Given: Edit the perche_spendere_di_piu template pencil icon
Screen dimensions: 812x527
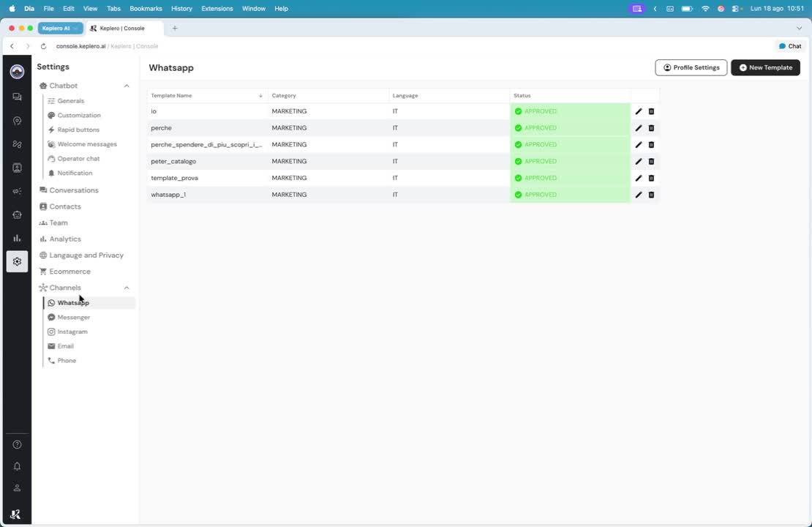Looking at the screenshot, I should (x=639, y=145).
